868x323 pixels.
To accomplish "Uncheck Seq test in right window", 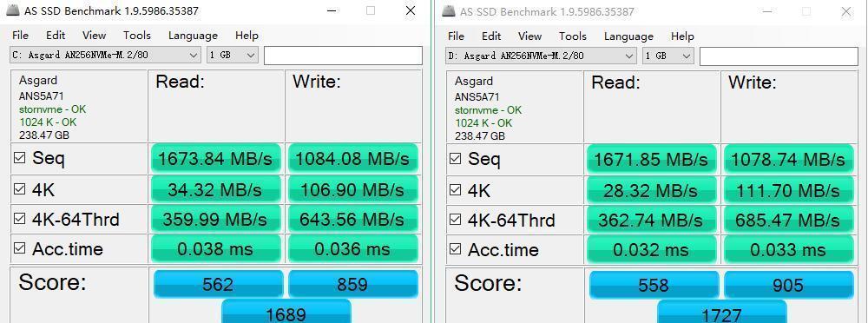I will click(456, 159).
